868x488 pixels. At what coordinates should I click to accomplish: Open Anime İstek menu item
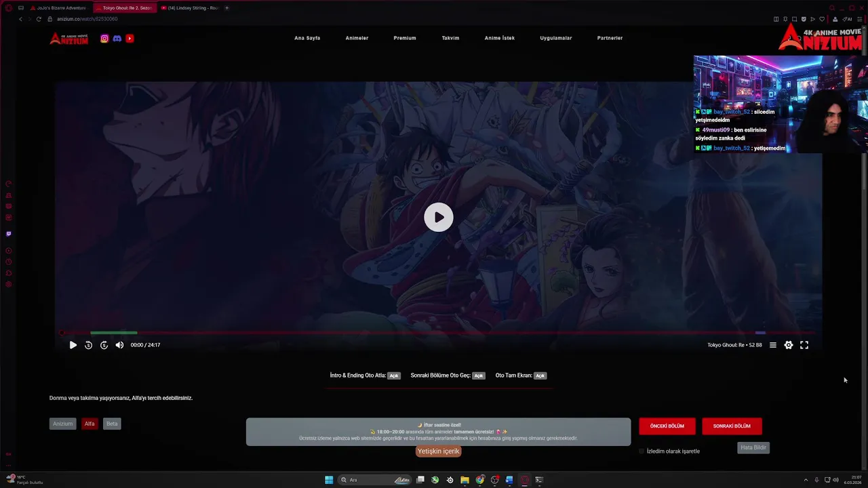point(499,38)
